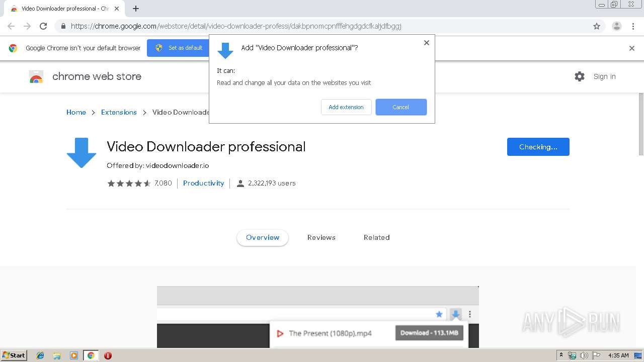Click the extension's large blue arrow icon
Image resolution: width=644 pixels, height=362 pixels.
coord(82,153)
